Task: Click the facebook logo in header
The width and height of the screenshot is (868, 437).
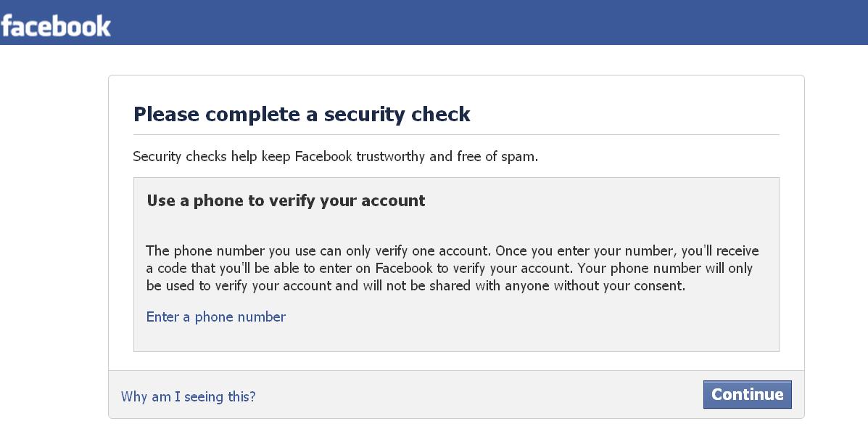Action: click(56, 26)
